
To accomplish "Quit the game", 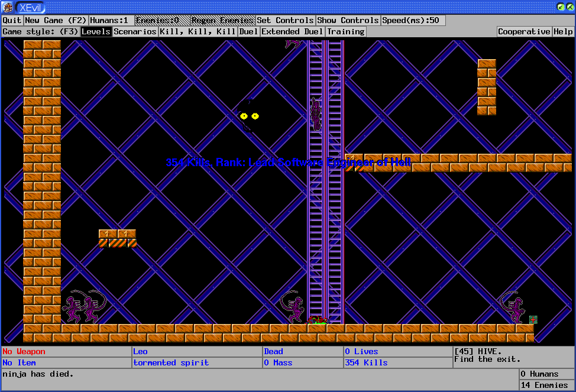I will pos(12,20).
